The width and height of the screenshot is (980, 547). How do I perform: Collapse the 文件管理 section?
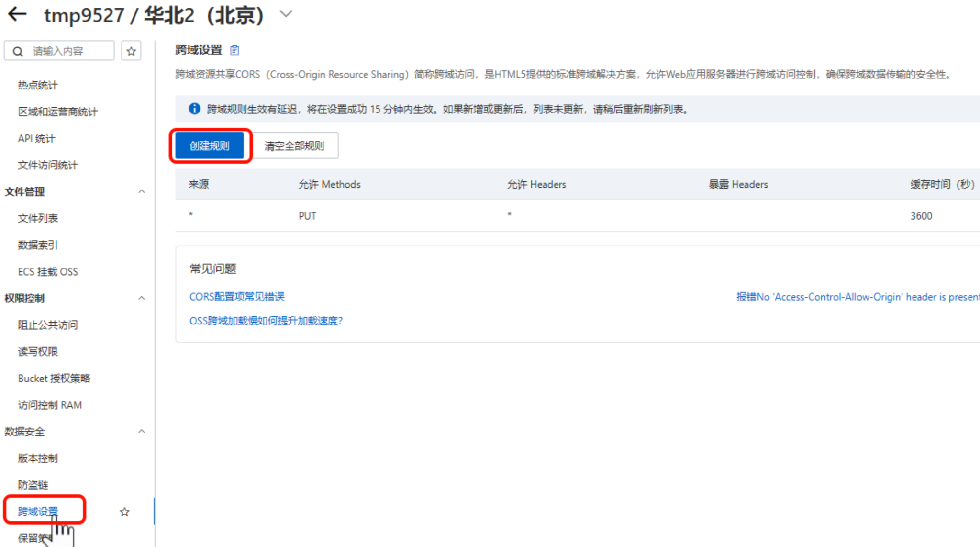point(141,191)
